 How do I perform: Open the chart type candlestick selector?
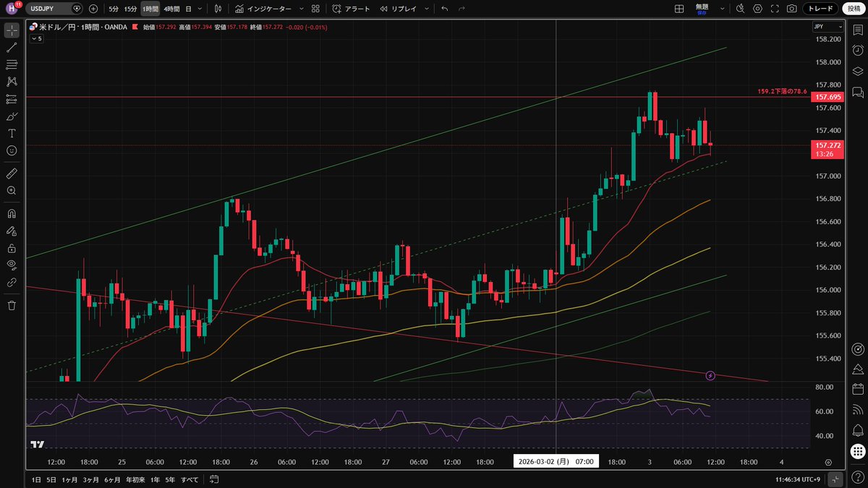(x=218, y=9)
